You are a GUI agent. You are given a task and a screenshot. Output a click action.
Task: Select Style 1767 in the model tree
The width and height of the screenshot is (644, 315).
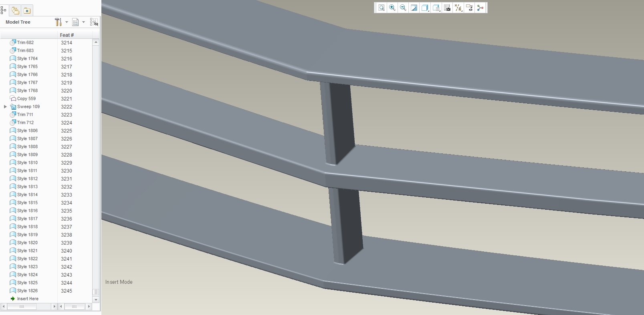point(27,82)
